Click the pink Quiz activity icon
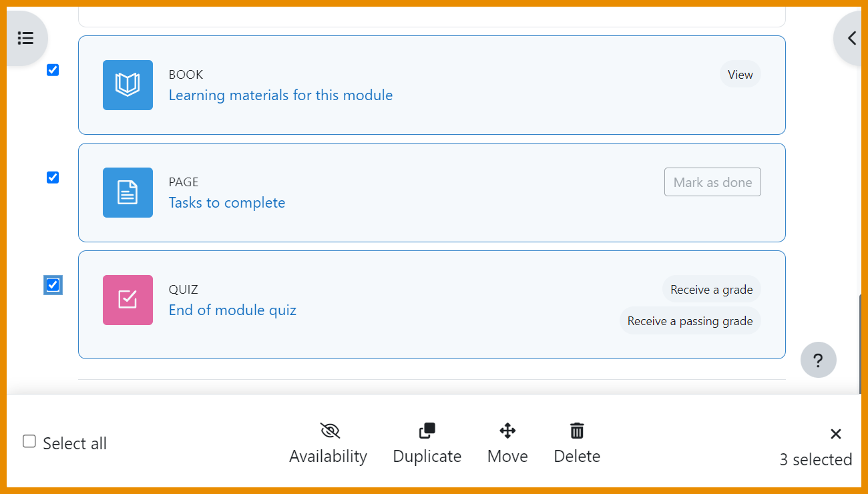The width and height of the screenshot is (868, 494). click(x=128, y=300)
